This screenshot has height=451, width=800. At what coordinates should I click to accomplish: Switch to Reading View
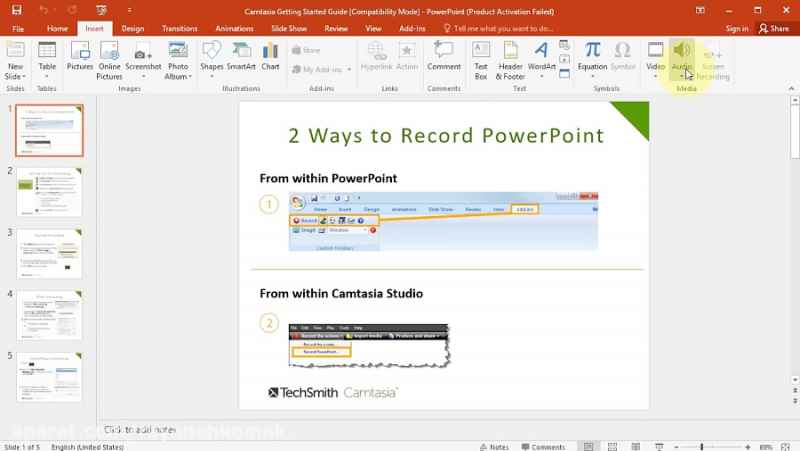point(636,446)
